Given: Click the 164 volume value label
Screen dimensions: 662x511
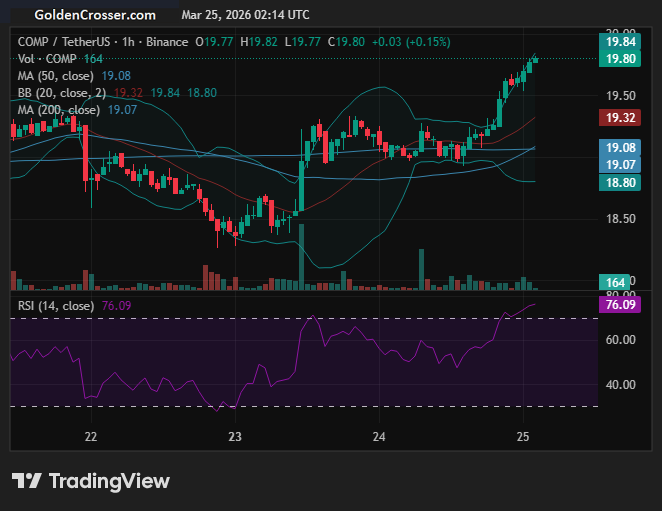Looking at the screenshot, I should pos(615,282).
